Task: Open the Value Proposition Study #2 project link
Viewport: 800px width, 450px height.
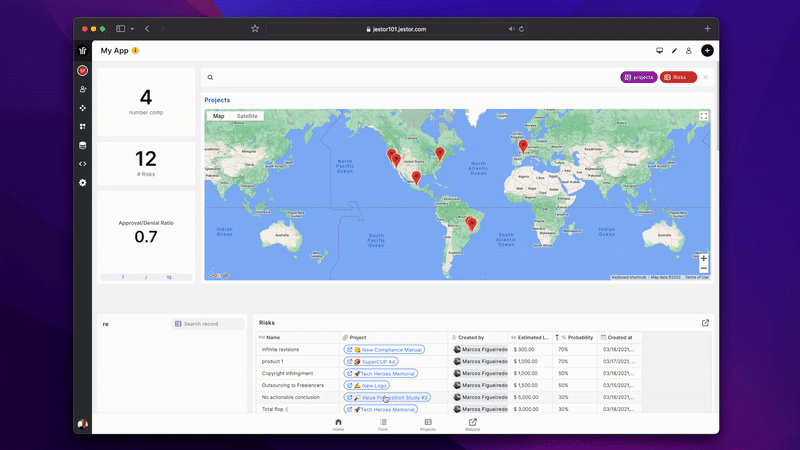Action: tap(387, 397)
